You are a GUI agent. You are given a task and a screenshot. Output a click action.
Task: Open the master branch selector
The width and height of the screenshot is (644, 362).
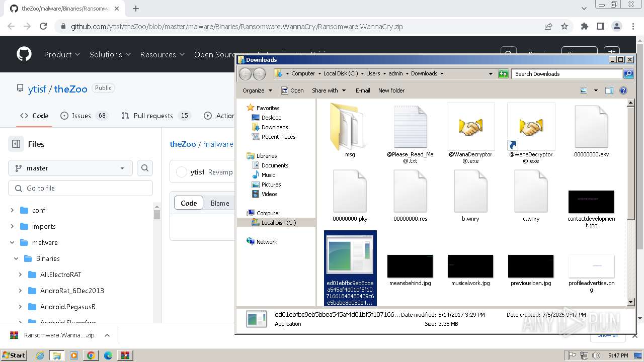coord(70,168)
